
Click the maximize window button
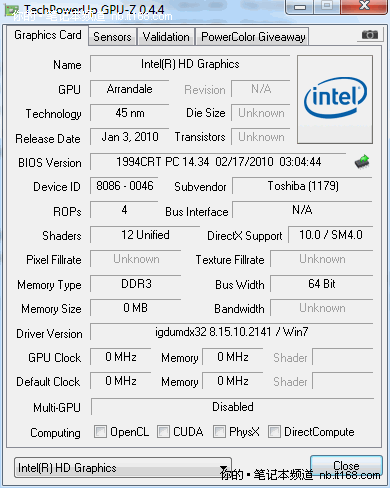point(327,7)
